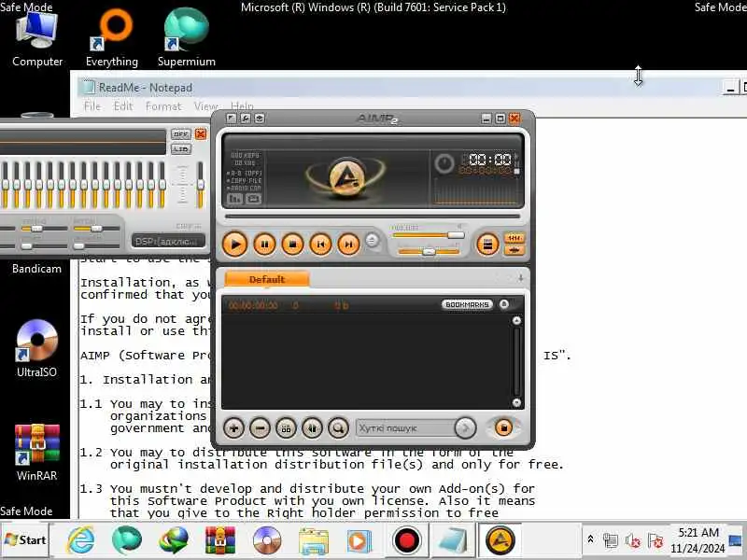
Task: Open the AIMP main menu icon in title bar
Action: pyautogui.click(x=232, y=119)
